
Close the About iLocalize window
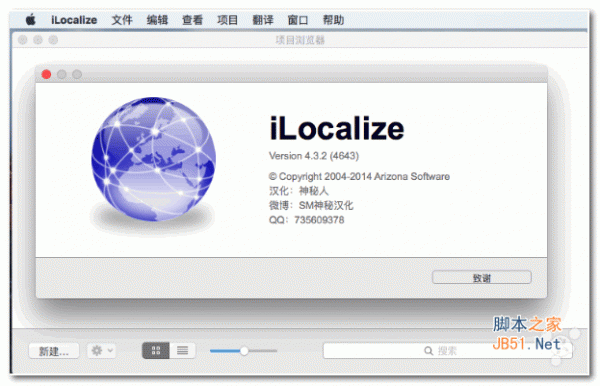pos(46,74)
